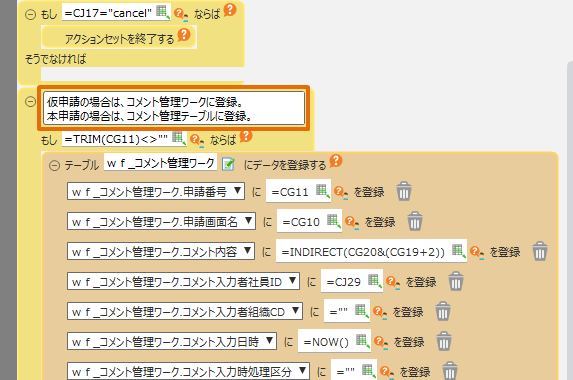The height and width of the screenshot is (380, 573).
Task: Open formula helper for コメント入力時処理区分 row
Action: tap(386, 372)
